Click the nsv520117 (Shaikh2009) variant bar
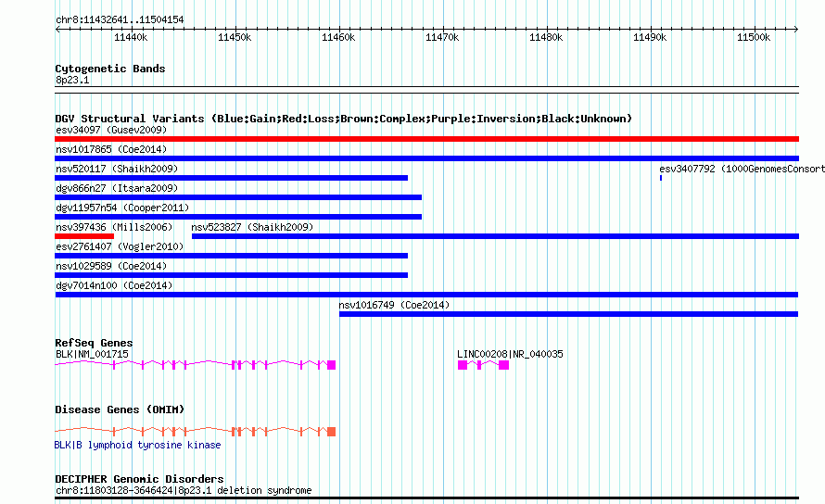This screenshot has width=825, height=504. [x=231, y=178]
